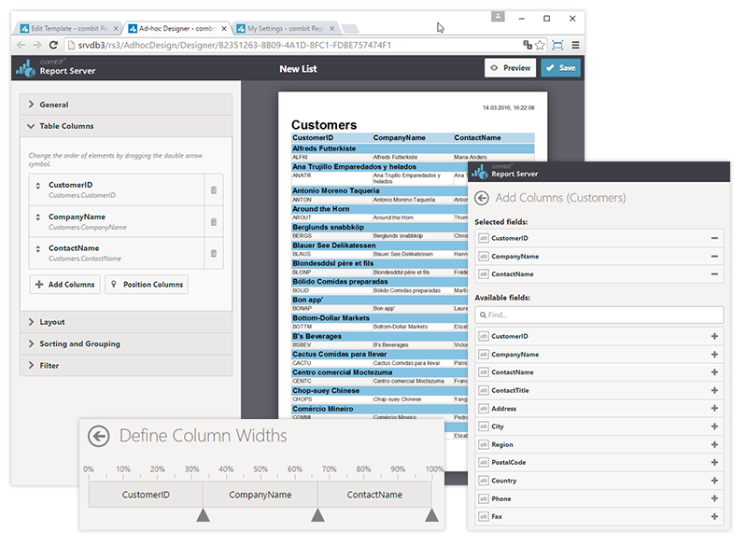Collapse the Table Columns section
Viewport: 747px width, 560px height.
point(126,126)
